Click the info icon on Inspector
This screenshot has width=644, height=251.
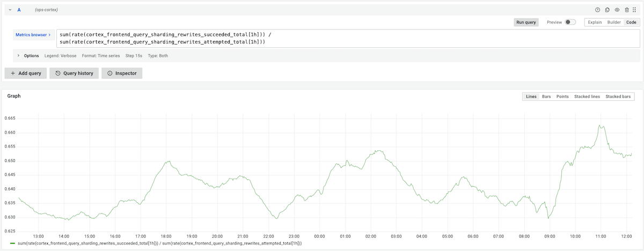point(110,73)
